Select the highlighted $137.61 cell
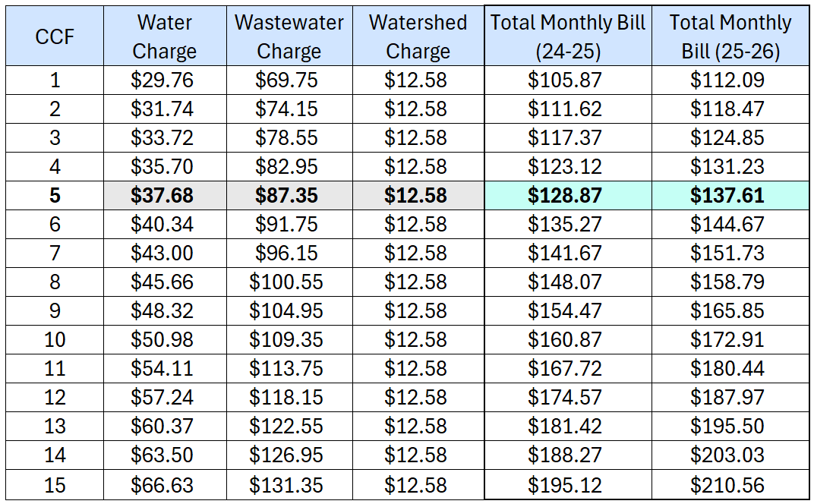This screenshot has height=504, width=814. [727, 196]
